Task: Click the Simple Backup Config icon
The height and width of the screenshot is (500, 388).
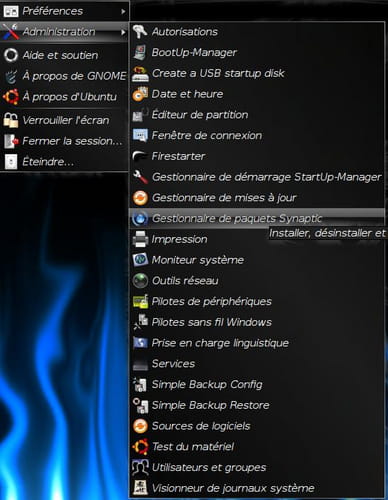Action: [x=140, y=384]
